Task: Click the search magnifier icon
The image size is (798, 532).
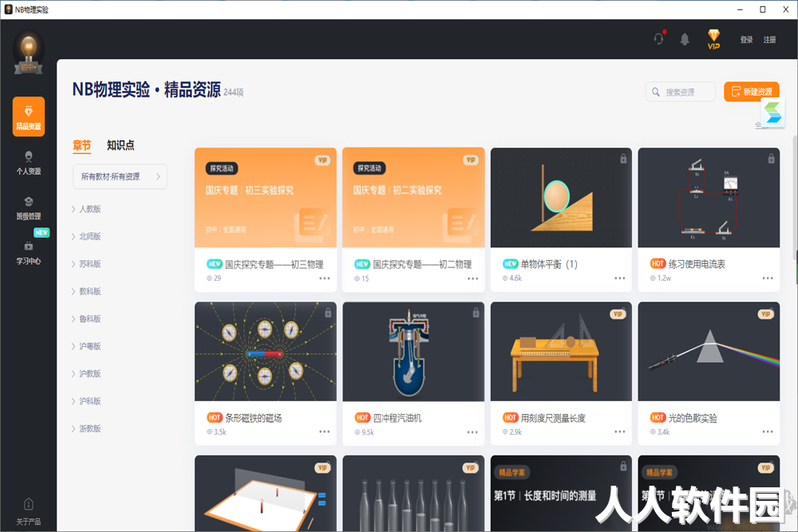Action: pos(656,92)
